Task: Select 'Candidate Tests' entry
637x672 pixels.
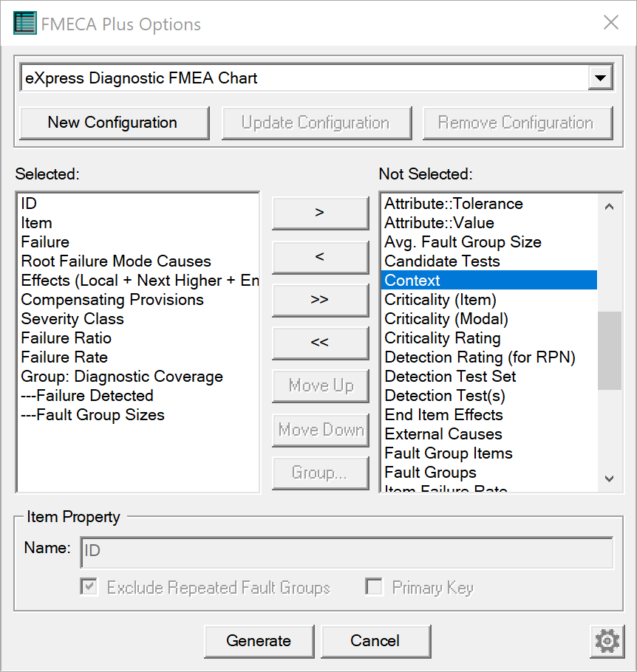Action: (x=489, y=261)
